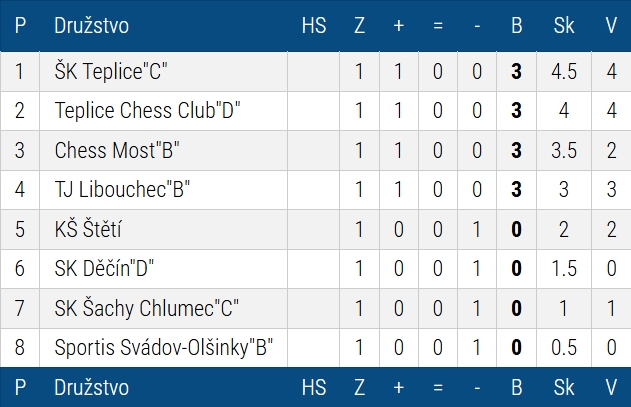
Task: Click the Chess Most"B" team name
Action: point(117,151)
